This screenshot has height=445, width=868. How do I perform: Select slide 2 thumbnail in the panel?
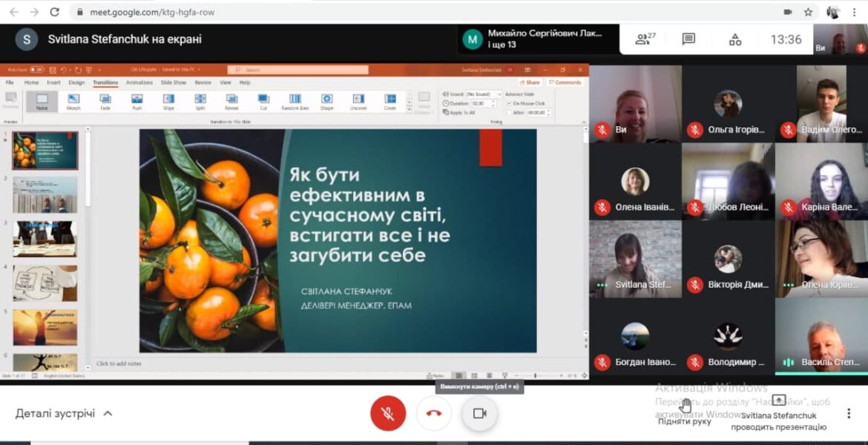point(45,195)
